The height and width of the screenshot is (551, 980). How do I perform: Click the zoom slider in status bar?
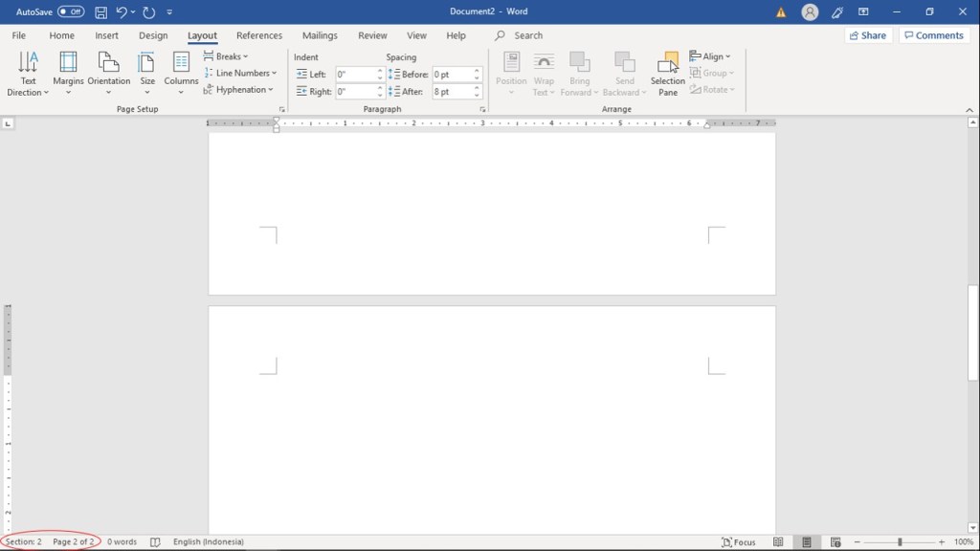coord(900,542)
